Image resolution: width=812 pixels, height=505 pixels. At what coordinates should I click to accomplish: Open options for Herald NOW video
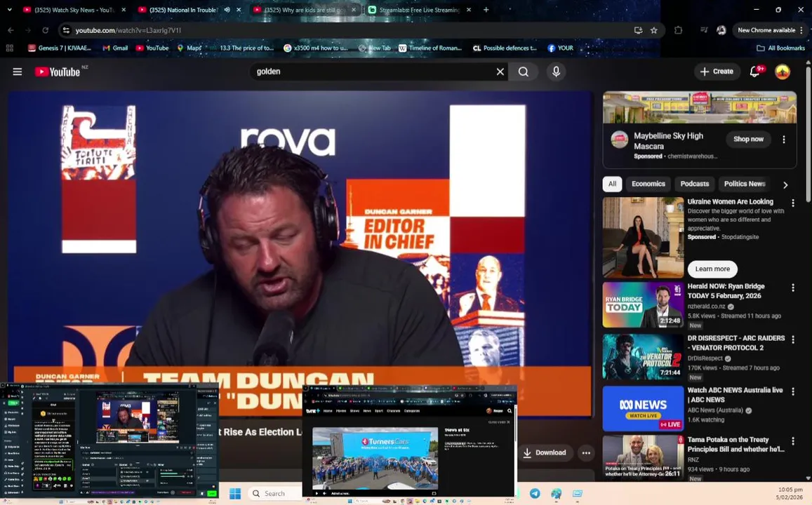click(x=792, y=287)
